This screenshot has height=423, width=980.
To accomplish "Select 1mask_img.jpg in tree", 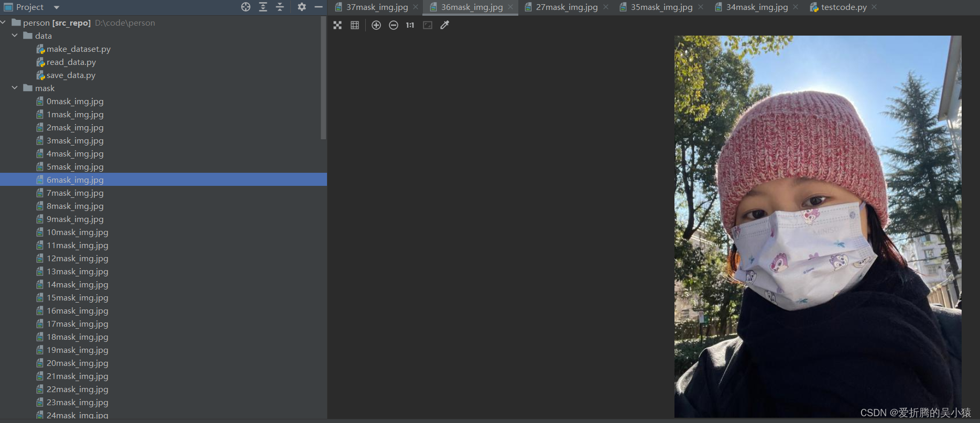I will point(75,114).
